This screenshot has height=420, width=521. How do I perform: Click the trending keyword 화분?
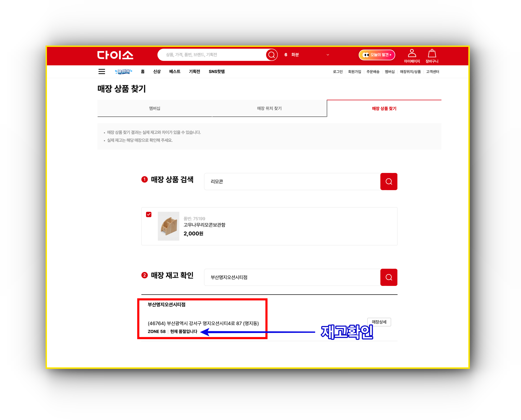(295, 55)
